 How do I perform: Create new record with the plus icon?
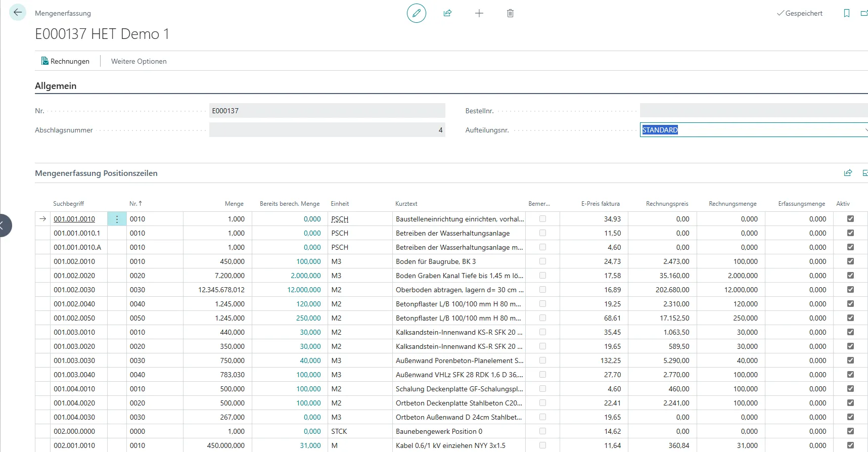pyautogui.click(x=479, y=13)
